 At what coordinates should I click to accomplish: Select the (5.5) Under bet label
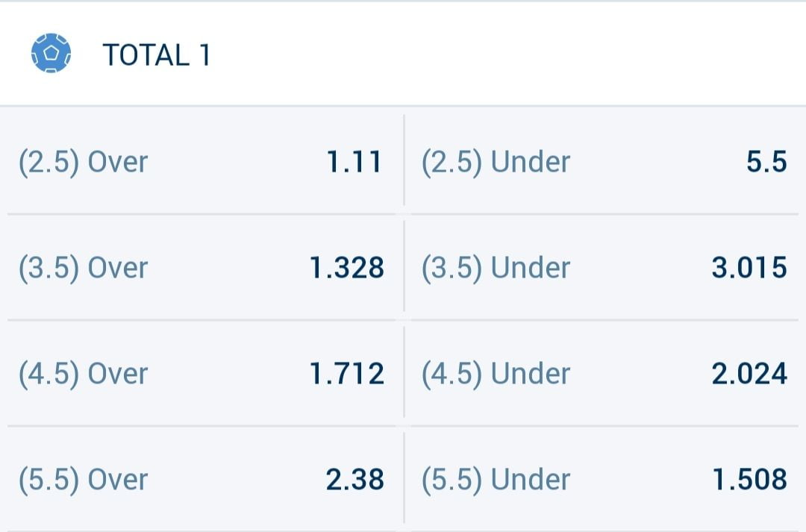pyautogui.click(x=496, y=480)
